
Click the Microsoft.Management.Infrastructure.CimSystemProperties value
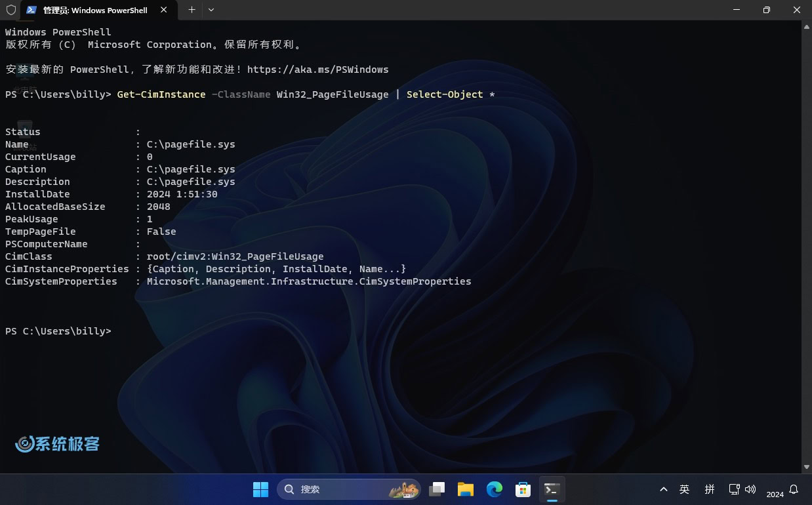point(309,281)
